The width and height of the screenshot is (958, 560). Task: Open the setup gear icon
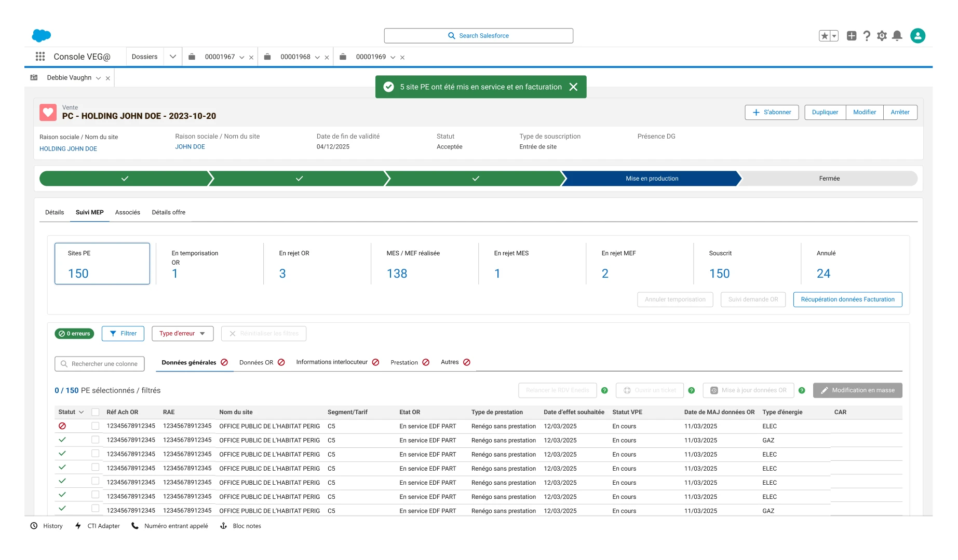(x=882, y=36)
